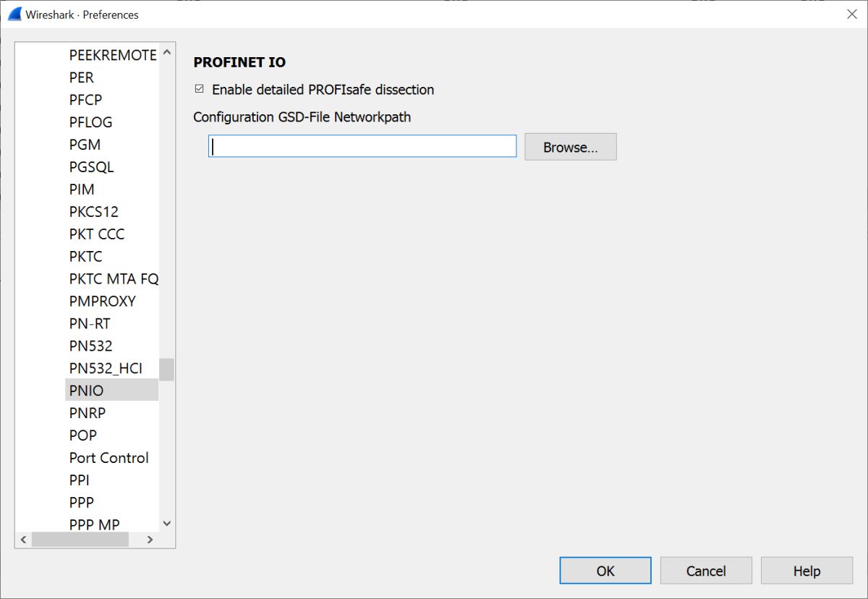This screenshot has height=599, width=868.
Task: Select the PMPROXY protocol entry
Action: (103, 302)
